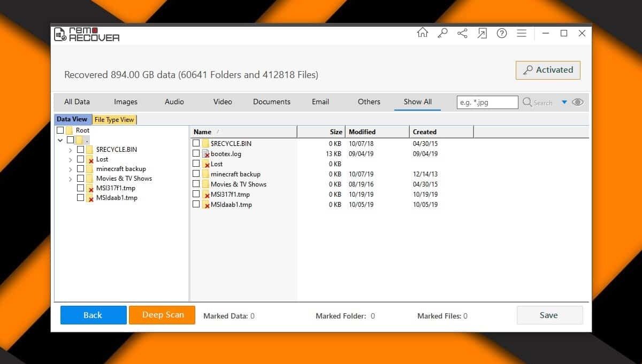Open the Home screen icon
Image resolution: width=642 pixels, height=364 pixels.
tap(422, 33)
